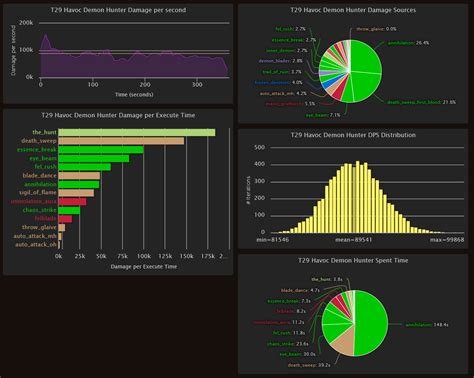This screenshot has width=474, height=378.
Task: Click the red immolation_aura bar in the Execute Time chart
Action: [x=72, y=201]
